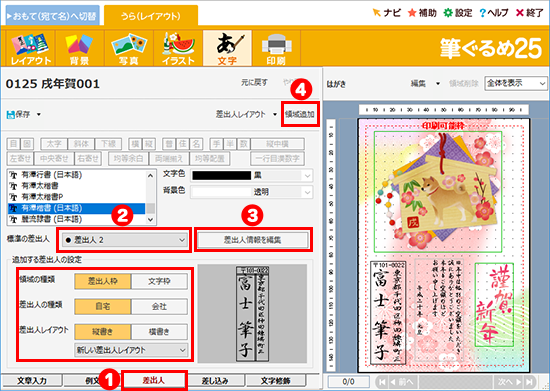Open the 写真 photo icon

129,49
